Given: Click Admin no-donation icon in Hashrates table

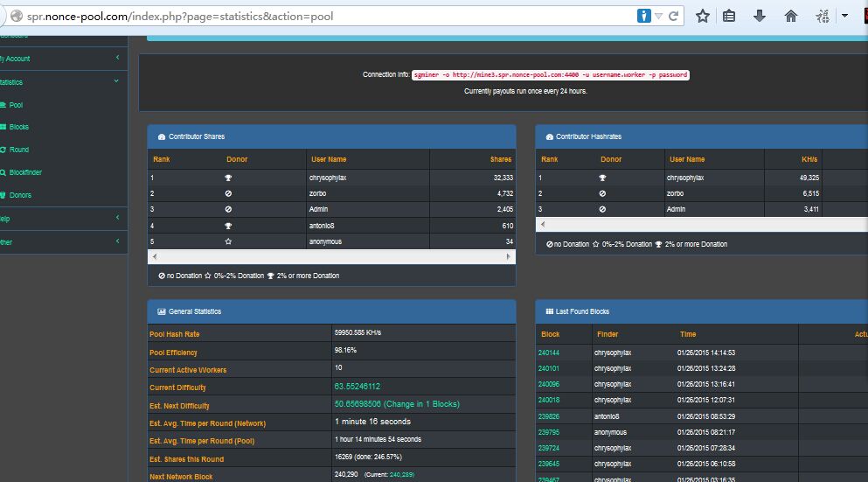Looking at the screenshot, I should pos(602,209).
